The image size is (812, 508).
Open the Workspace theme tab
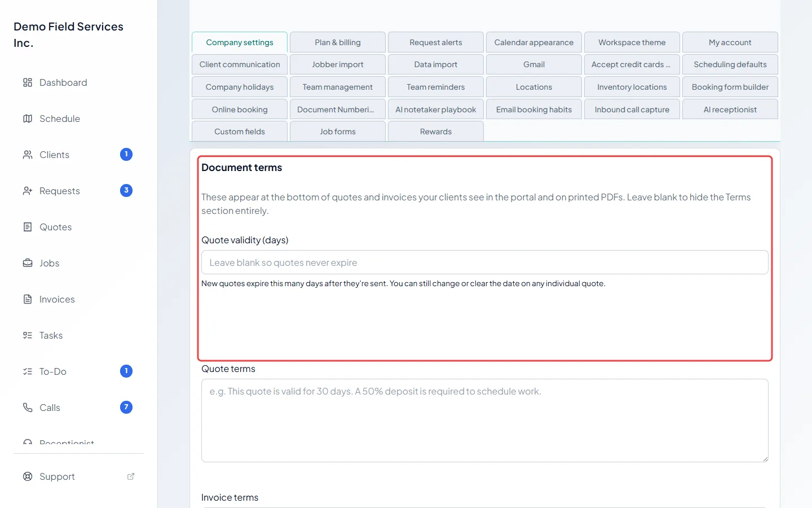pos(632,42)
